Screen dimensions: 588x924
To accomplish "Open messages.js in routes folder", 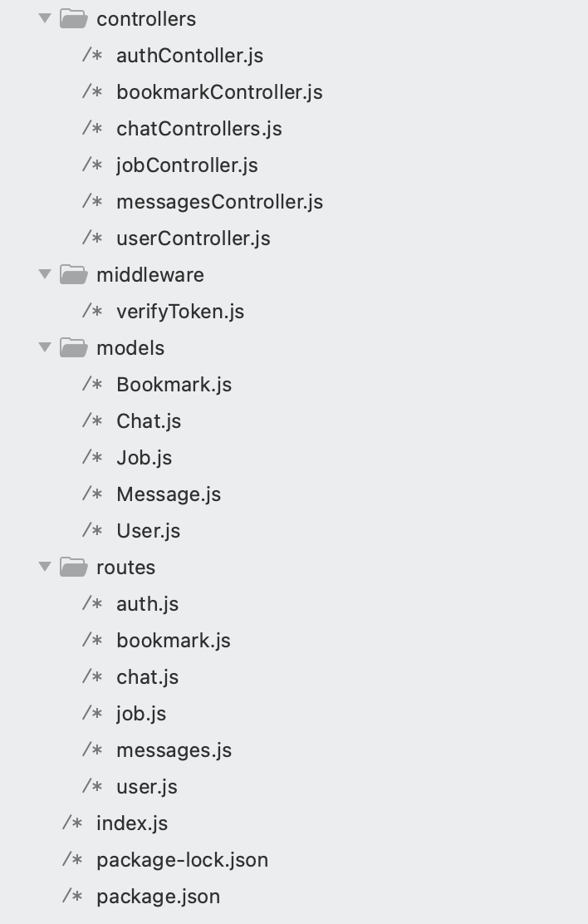I will coord(174,750).
